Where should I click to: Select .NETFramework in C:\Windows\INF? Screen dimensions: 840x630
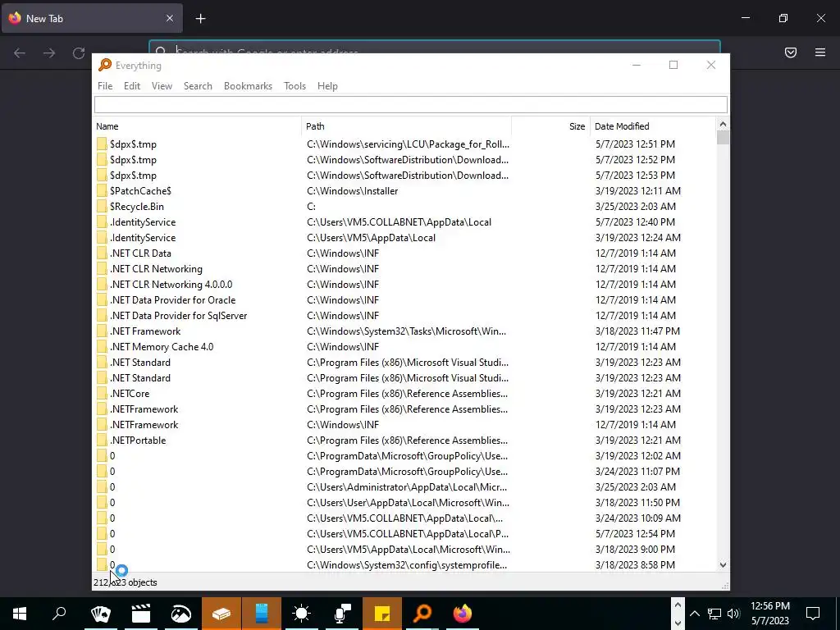(404, 425)
